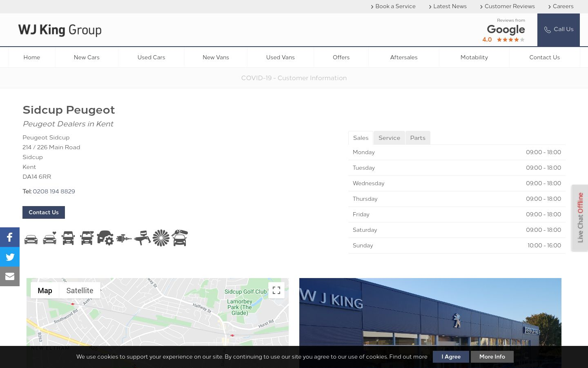This screenshot has height=368, width=588.
Task: Open Contact Us in the navigation bar
Action: click(544, 57)
